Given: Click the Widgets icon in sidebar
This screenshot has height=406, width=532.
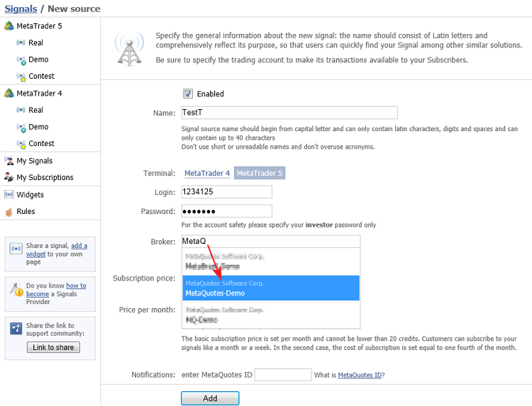Looking at the screenshot, I should [9, 195].
